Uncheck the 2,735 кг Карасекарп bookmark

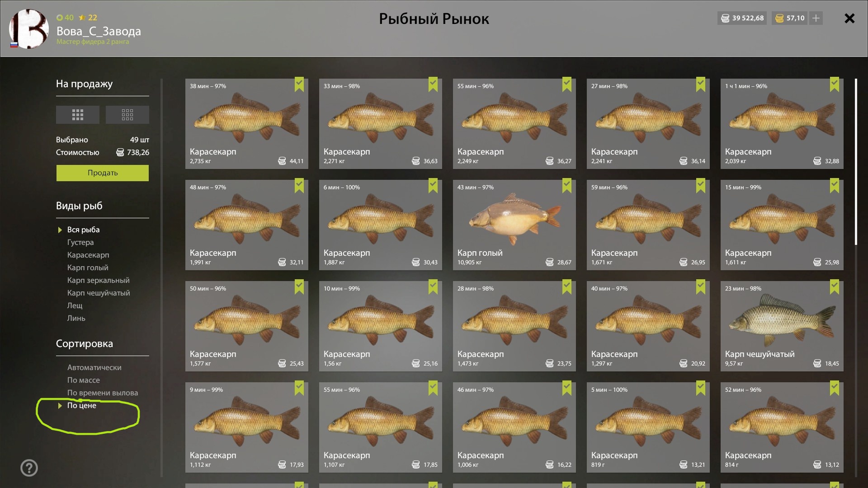(x=299, y=84)
